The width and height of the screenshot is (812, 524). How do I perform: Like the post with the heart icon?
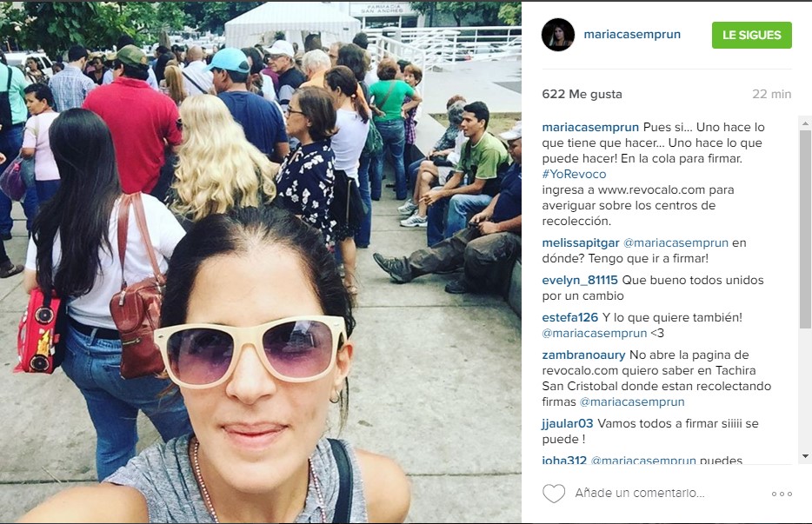coord(554,494)
